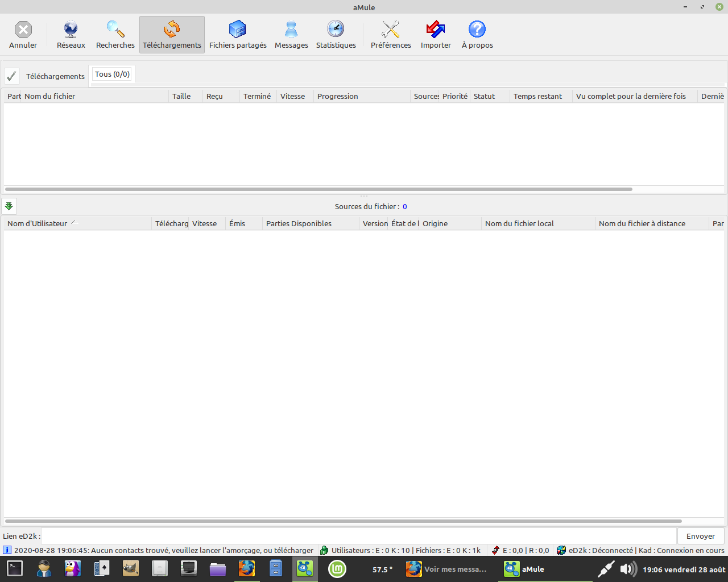This screenshot has height=582, width=728.
Task: Open the terminal from the panel
Action: (x=15, y=568)
